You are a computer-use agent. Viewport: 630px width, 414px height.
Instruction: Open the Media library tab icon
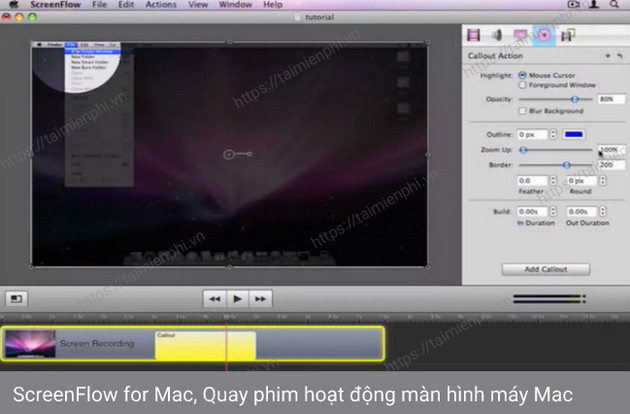pyautogui.click(x=568, y=35)
